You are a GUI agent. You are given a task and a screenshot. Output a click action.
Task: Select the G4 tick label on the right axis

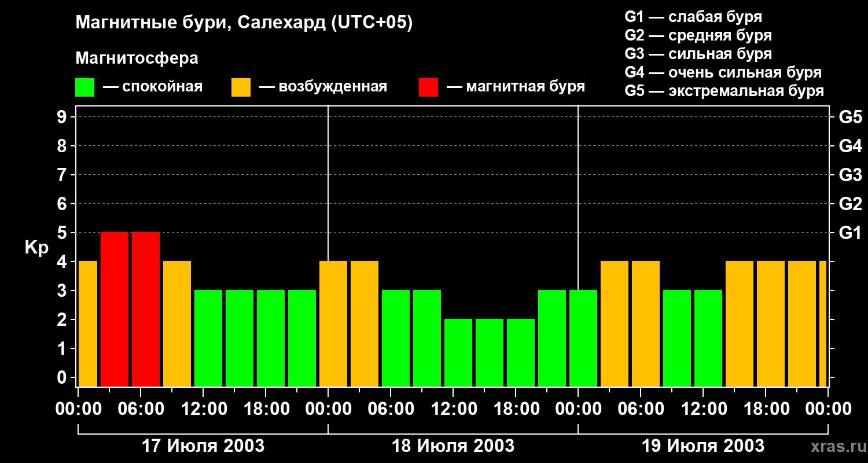[x=850, y=146]
